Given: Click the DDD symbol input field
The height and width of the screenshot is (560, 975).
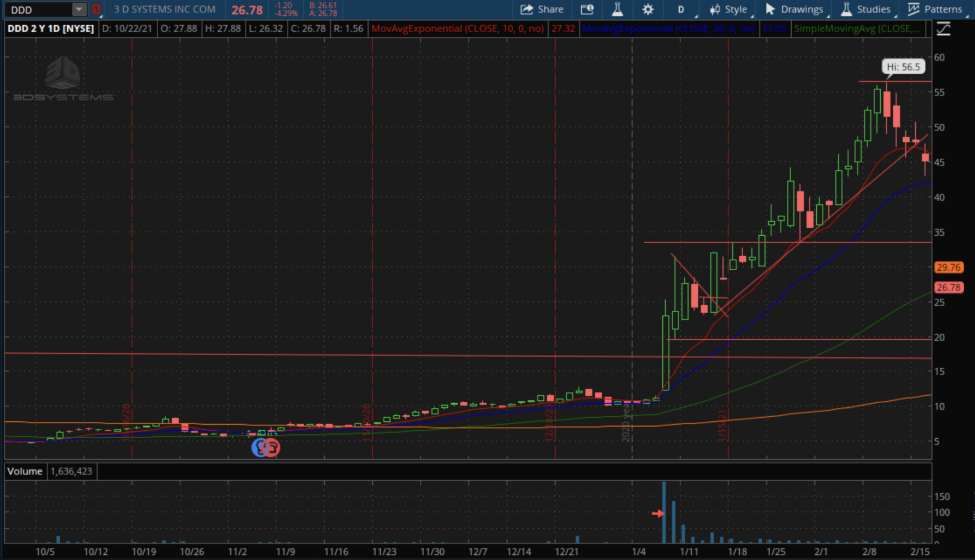Looking at the screenshot, I should (39, 10).
